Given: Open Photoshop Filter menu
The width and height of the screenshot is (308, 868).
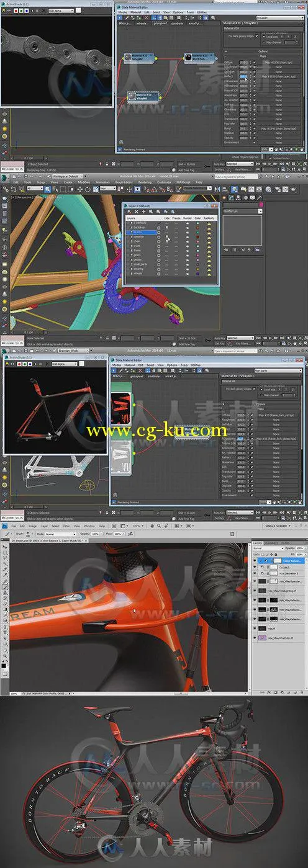Looking at the screenshot, I should pos(66,526).
